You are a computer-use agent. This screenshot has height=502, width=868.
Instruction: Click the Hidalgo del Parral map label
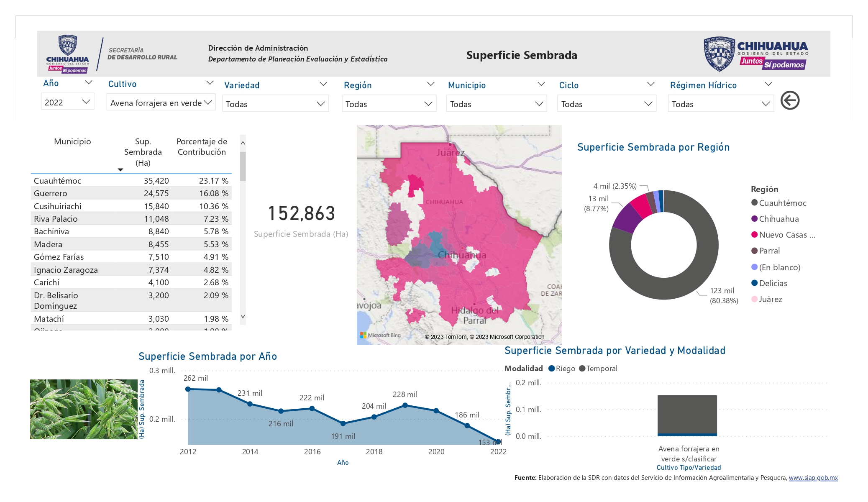click(475, 315)
